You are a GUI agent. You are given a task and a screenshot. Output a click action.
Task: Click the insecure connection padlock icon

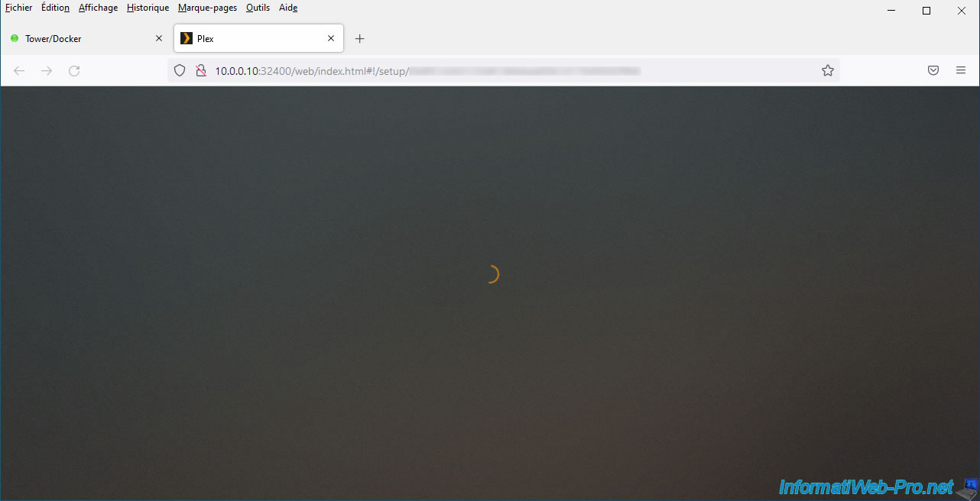point(200,70)
